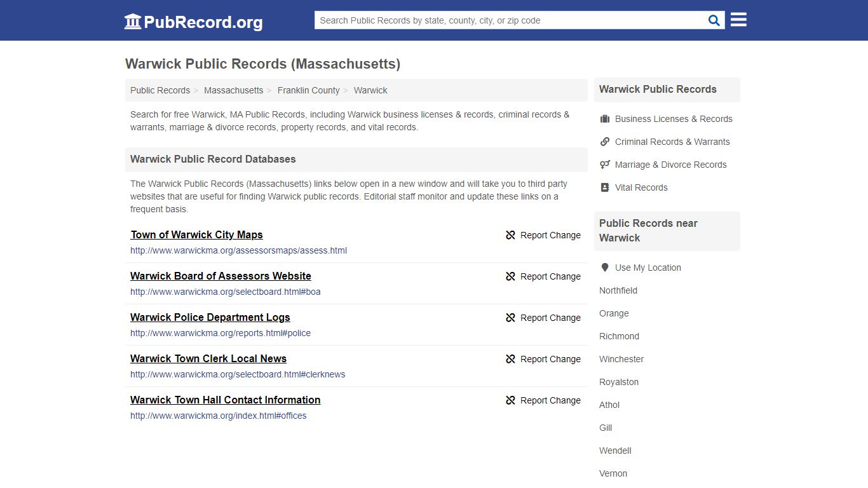Click the PubRecord.org building logo icon

pos(133,22)
